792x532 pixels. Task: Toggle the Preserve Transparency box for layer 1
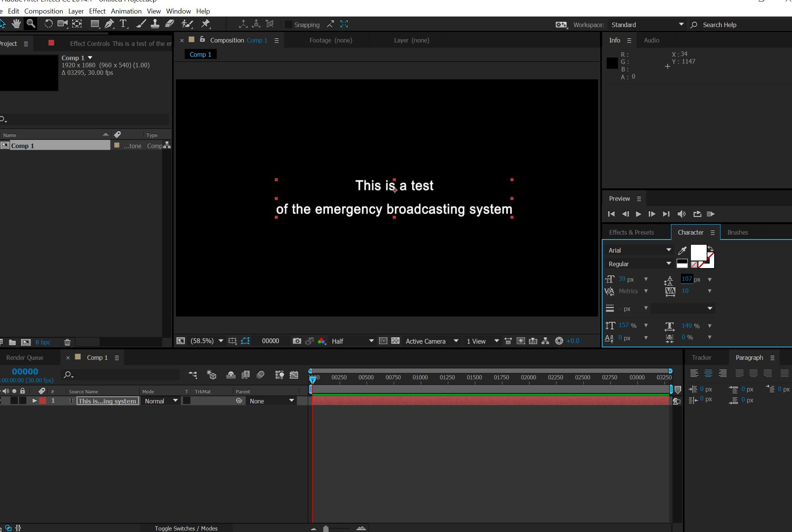point(186,401)
